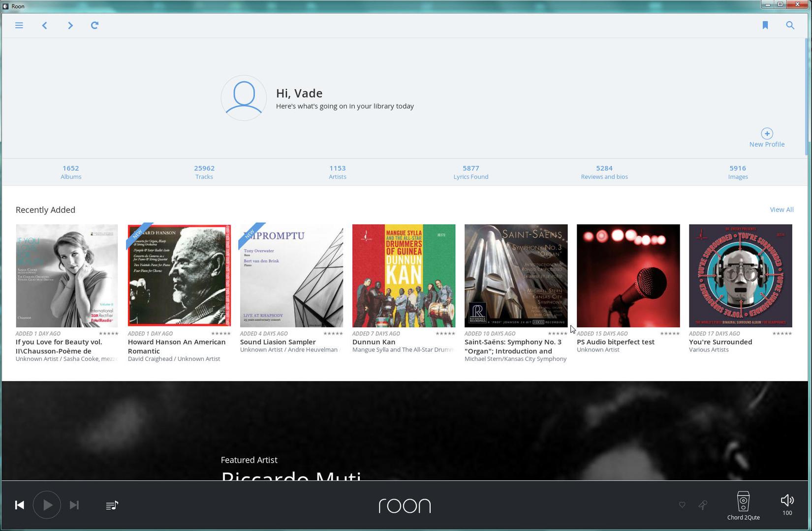Screen dimensions: 812x531
Task: Open the bookmarks panel
Action: point(766,25)
